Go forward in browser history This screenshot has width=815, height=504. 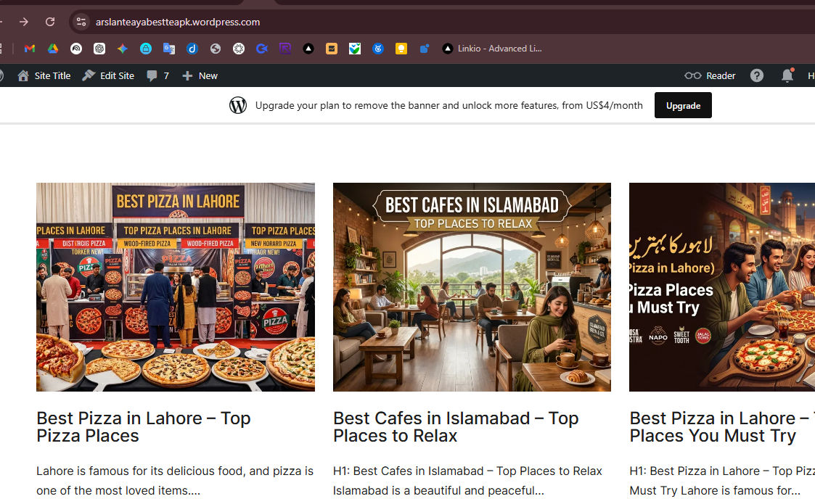(24, 22)
